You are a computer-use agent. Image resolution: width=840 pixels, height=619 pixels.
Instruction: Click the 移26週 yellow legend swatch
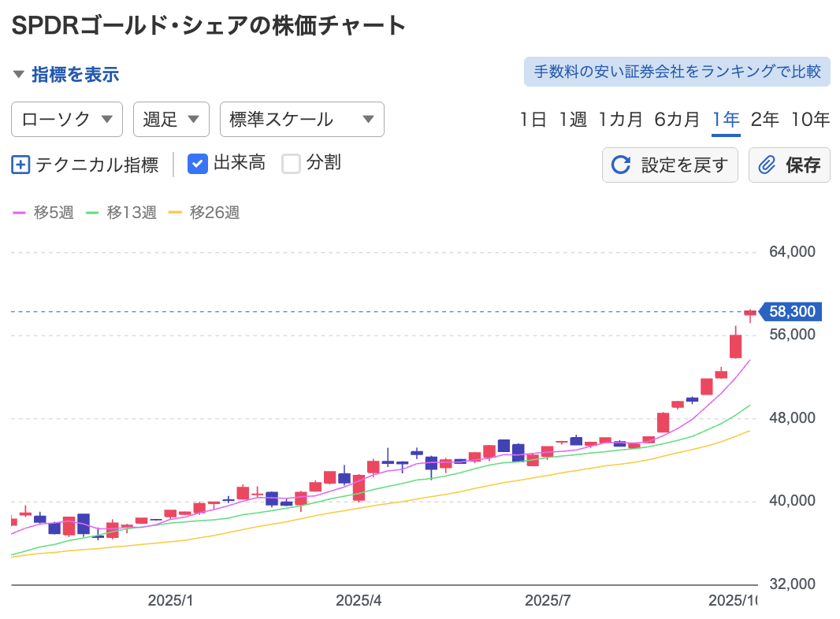pyautogui.click(x=175, y=213)
